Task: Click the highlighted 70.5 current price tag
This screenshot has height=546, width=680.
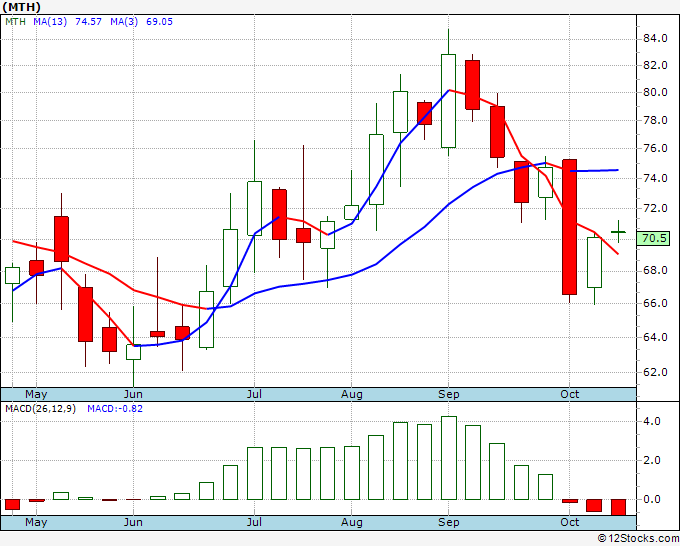Action: [x=654, y=238]
